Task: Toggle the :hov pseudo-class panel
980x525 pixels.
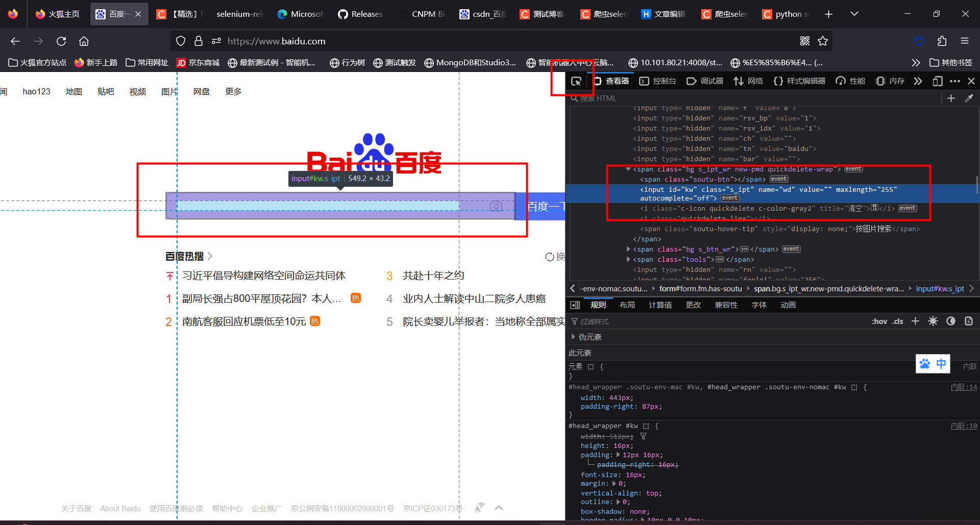Action: pos(879,321)
